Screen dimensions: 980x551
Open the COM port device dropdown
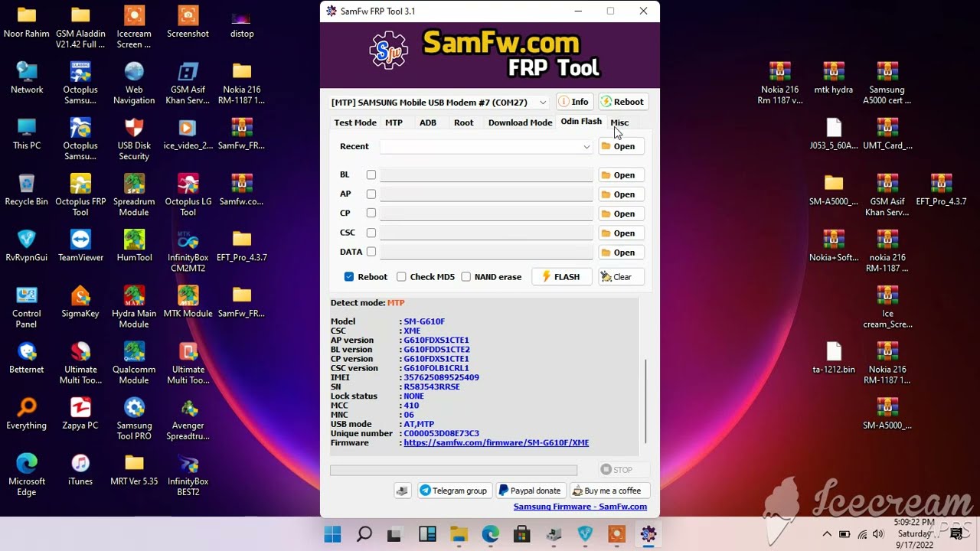439,102
